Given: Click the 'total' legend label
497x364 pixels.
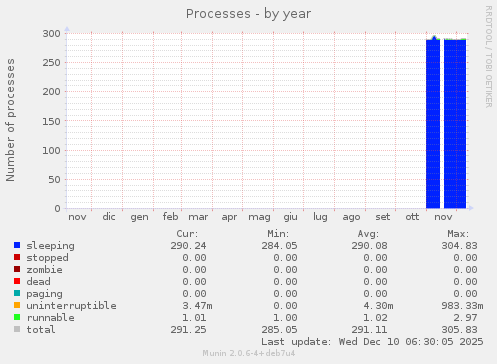Looking at the screenshot, I should 41,330.
